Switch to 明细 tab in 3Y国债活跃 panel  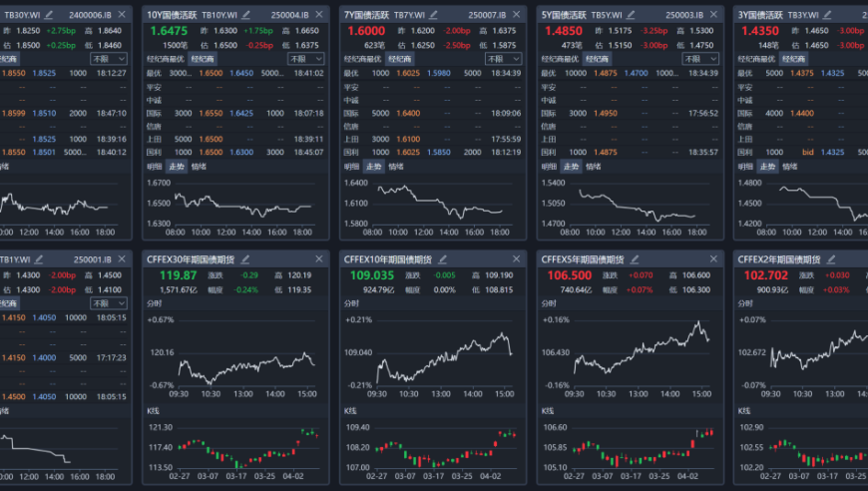745,167
